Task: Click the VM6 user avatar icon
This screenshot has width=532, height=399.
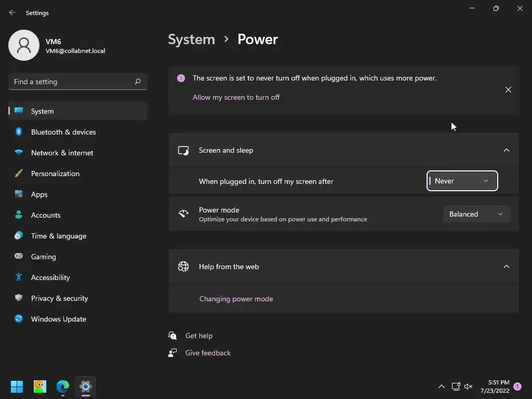Action: (x=24, y=45)
